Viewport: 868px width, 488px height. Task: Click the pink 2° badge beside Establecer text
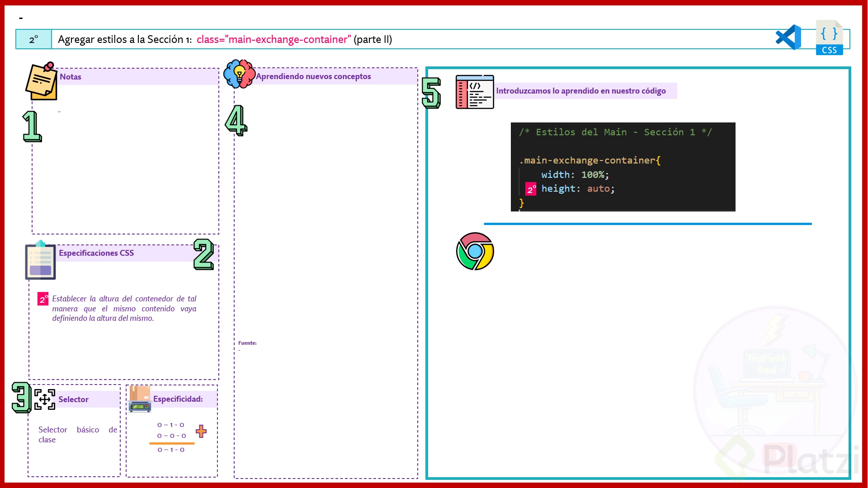43,299
